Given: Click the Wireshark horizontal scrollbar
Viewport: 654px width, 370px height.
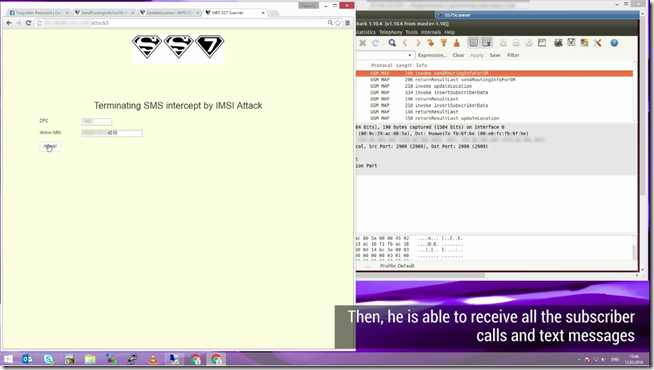Looking at the screenshot, I should pyautogui.click(x=420, y=275).
